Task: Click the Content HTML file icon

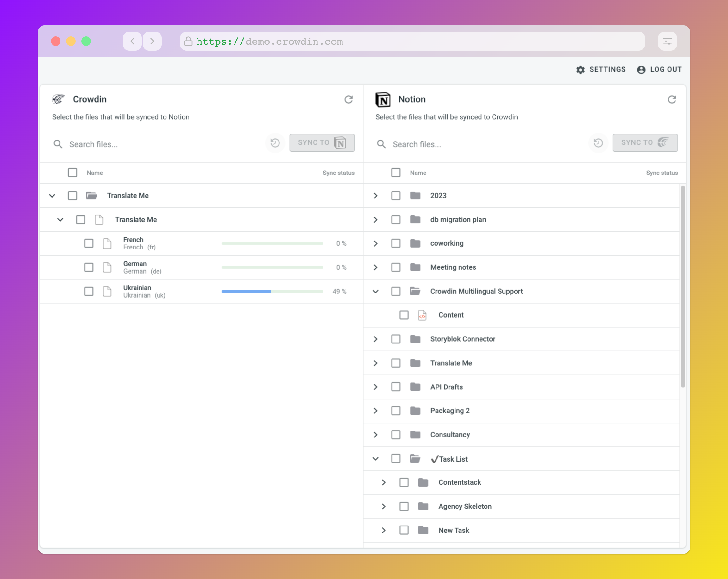Action: (422, 315)
